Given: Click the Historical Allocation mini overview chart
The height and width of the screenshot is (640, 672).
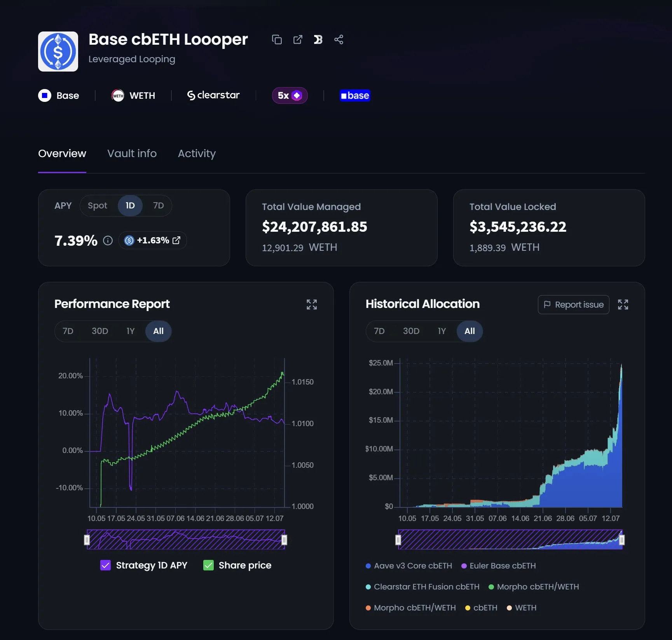Looking at the screenshot, I should pos(510,540).
